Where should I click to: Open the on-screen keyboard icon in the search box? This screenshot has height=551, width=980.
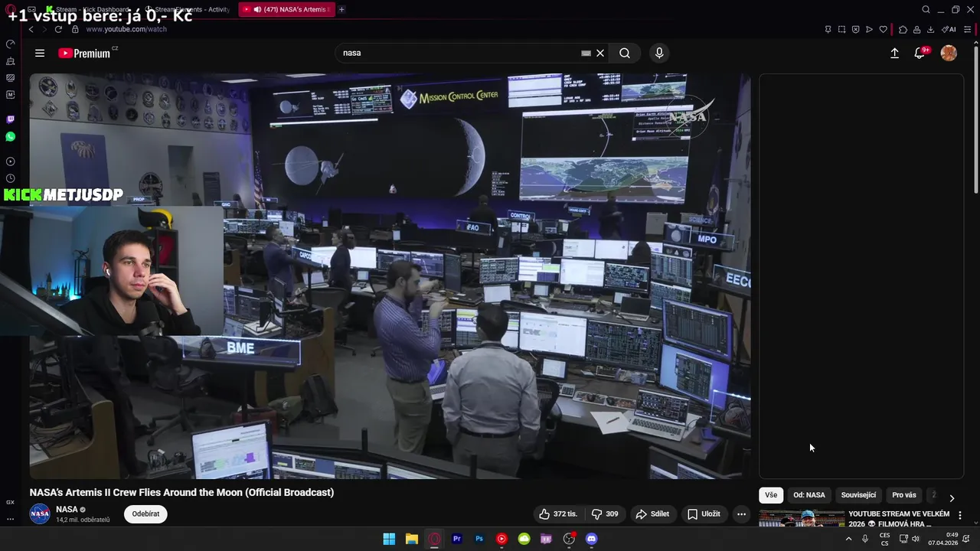(x=586, y=53)
